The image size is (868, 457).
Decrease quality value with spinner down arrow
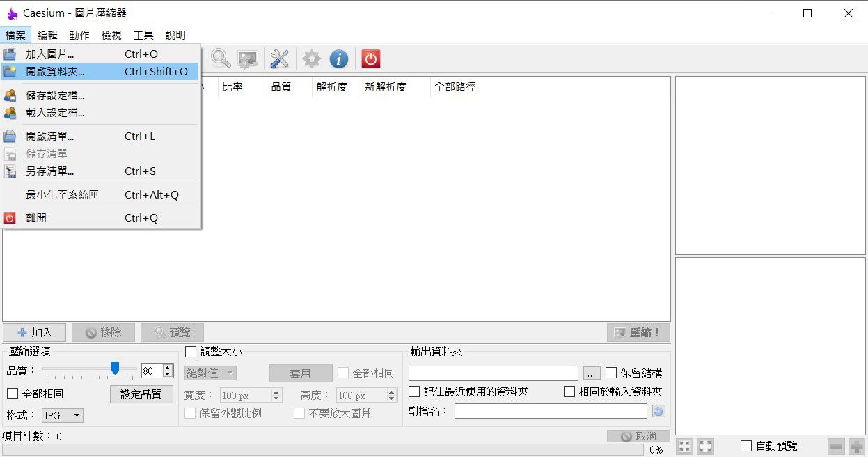coord(168,374)
